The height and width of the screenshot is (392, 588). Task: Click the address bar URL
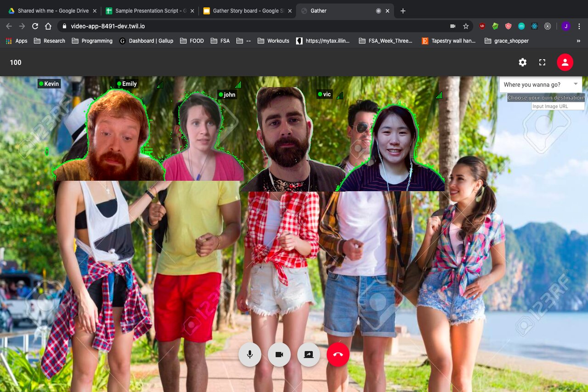pyautogui.click(x=107, y=26)
